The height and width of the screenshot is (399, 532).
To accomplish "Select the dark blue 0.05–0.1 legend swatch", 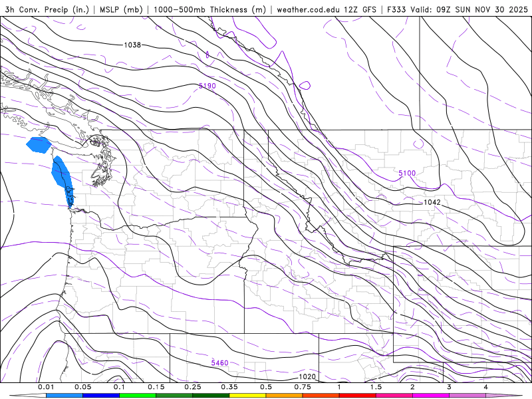I will coord(101,396).
